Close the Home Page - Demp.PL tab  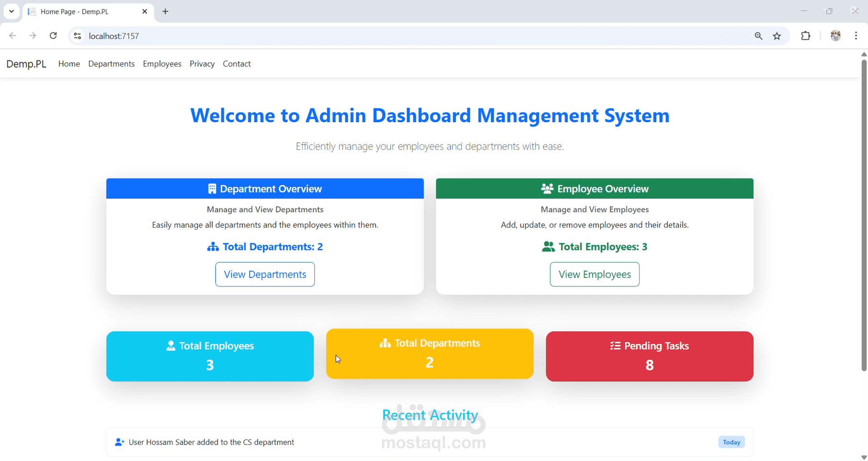click(145, 12)
